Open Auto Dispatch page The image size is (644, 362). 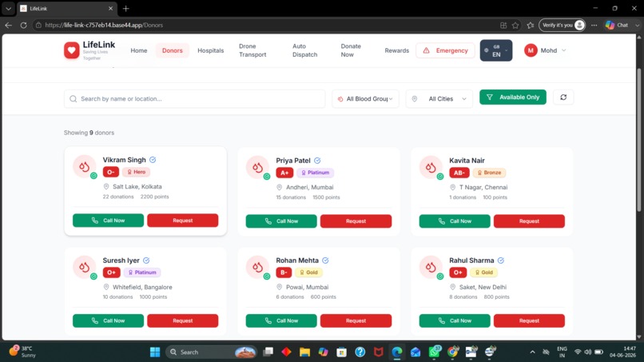click(304, 50)
